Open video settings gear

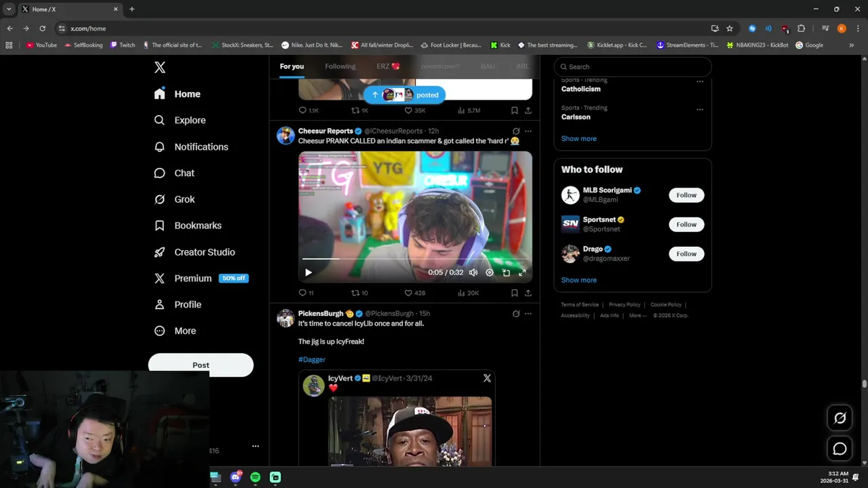[490, 272]
